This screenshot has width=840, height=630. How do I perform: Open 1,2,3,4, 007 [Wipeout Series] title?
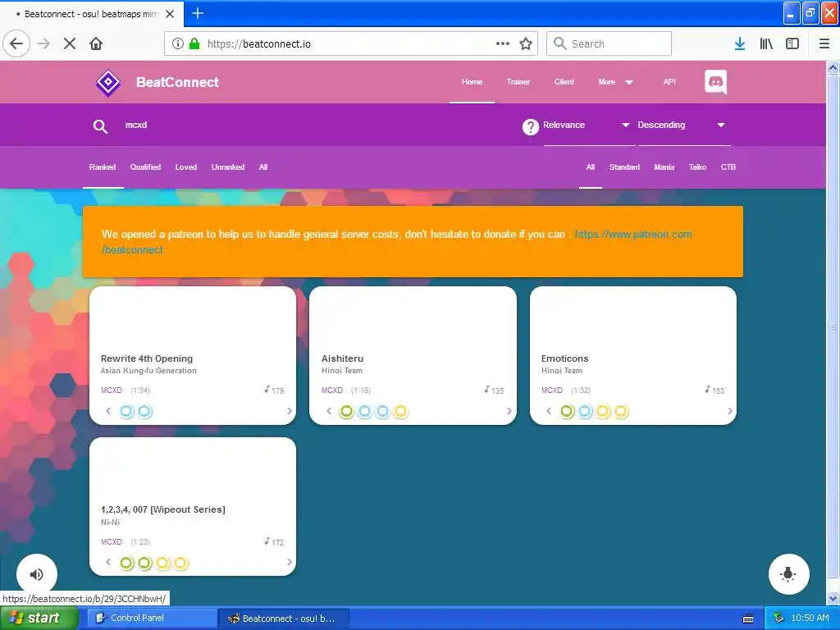click(x=163, y=509)
